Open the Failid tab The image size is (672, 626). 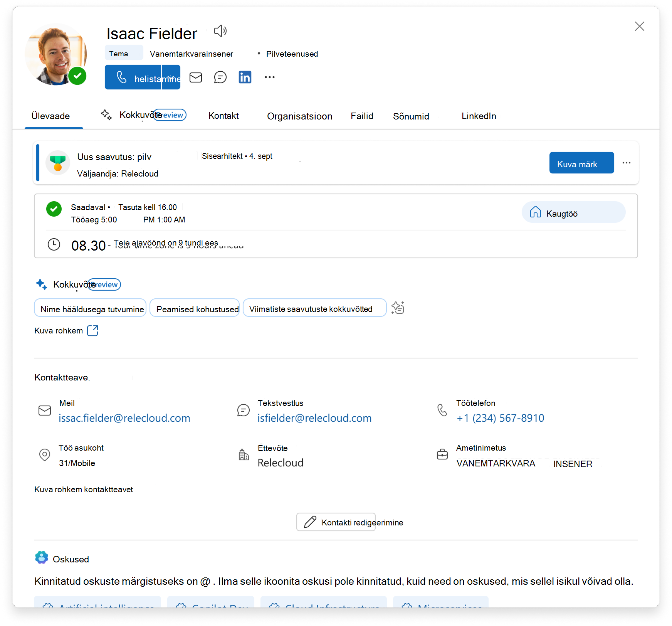(x=362, y=116)
